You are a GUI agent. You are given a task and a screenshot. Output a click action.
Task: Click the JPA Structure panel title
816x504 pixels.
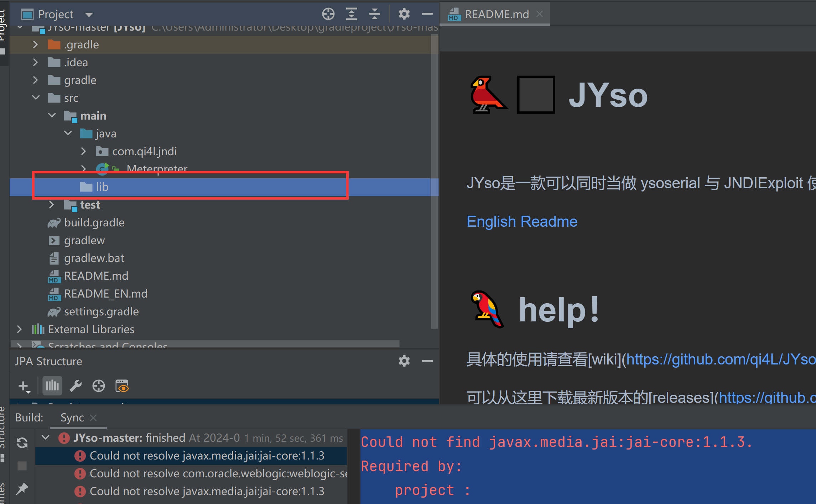[x=48, y=361]
